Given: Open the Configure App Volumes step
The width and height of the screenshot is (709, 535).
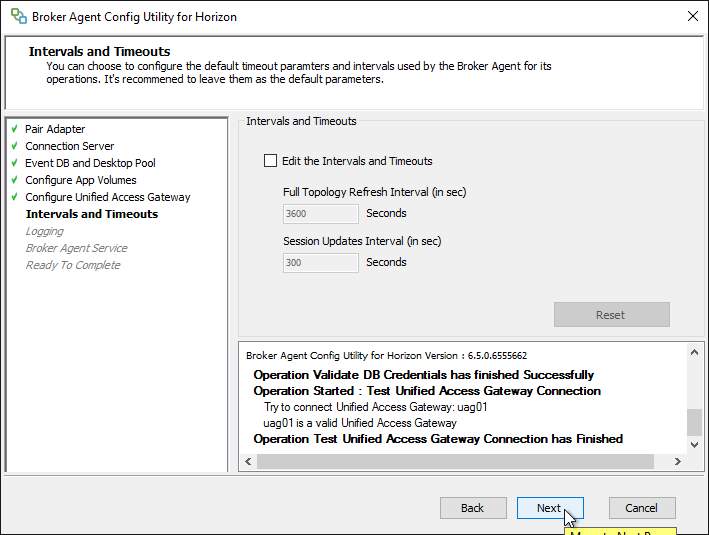Looking at the screenshot, I should 81,180.
